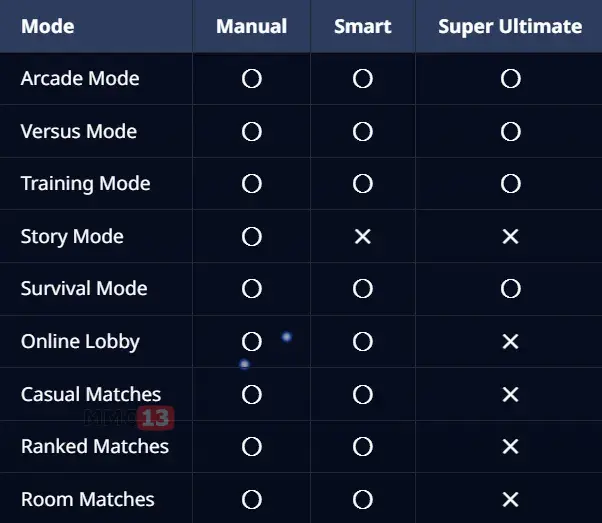Click the circle for Arcade Mode under Manual
The height and width of the screenshot is (523, 602).
[x=252, y=79]
